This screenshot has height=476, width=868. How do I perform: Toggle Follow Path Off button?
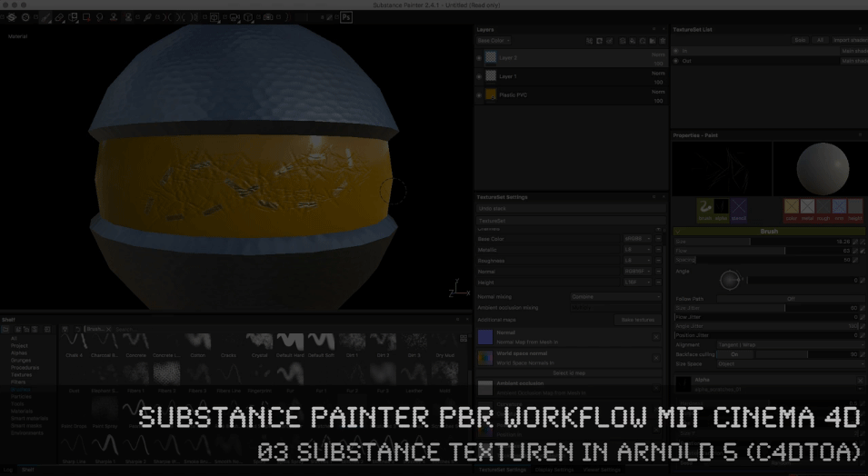tap(791, 299)
